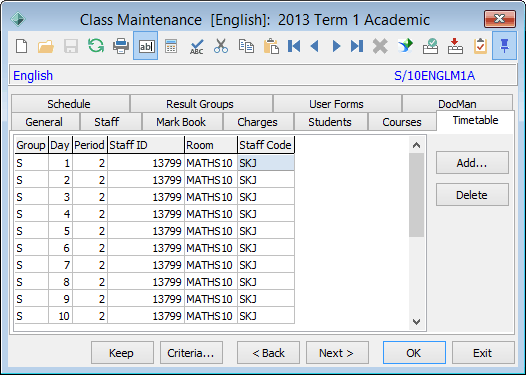Open the Result Groups tab

click(x=200, y=104)
